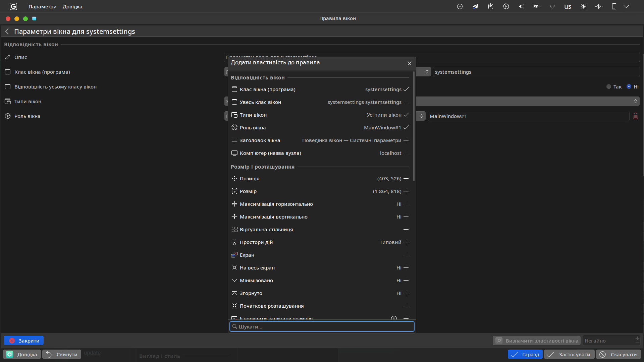Select the Так radio button
The width and height of the screenshot is (644, 362).
pyautogui.click(x=609, y=86)
